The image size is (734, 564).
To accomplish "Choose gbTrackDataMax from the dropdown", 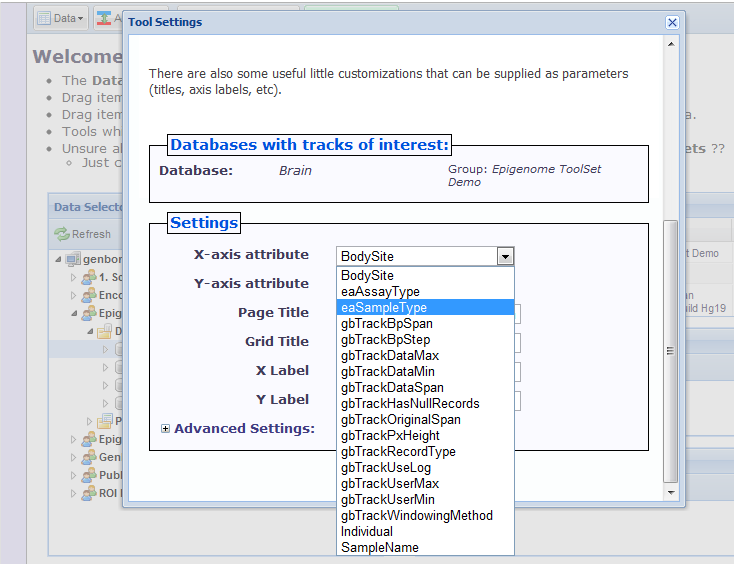I will (390, 355).
